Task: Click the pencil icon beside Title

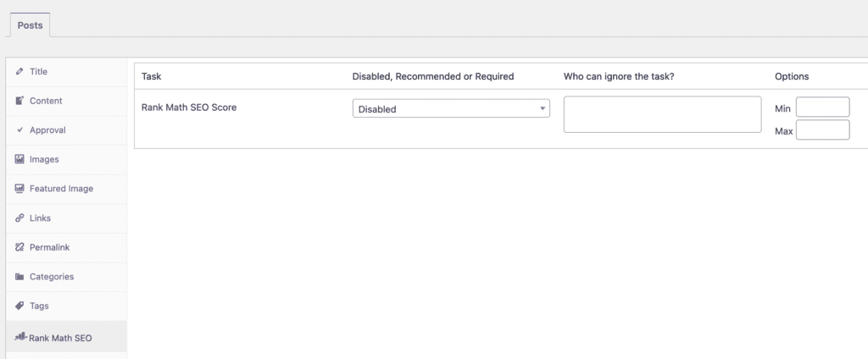Action: [x=19, y=72]
